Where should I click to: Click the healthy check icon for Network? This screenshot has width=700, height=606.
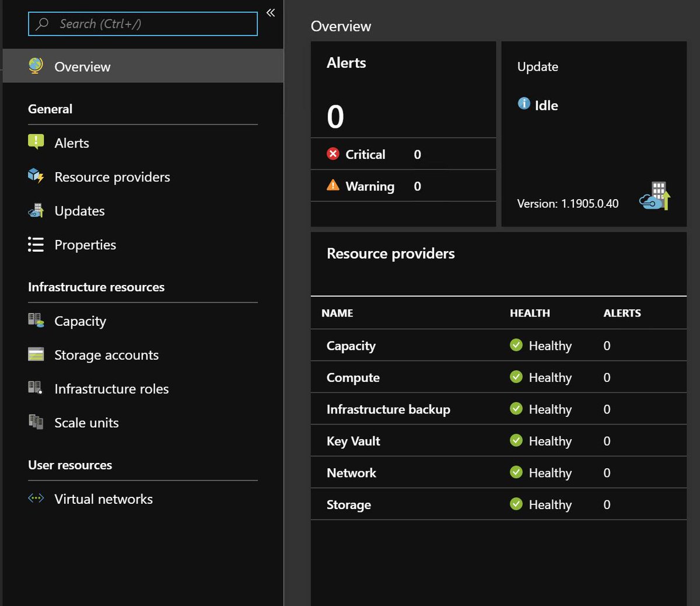pos(516,472)
